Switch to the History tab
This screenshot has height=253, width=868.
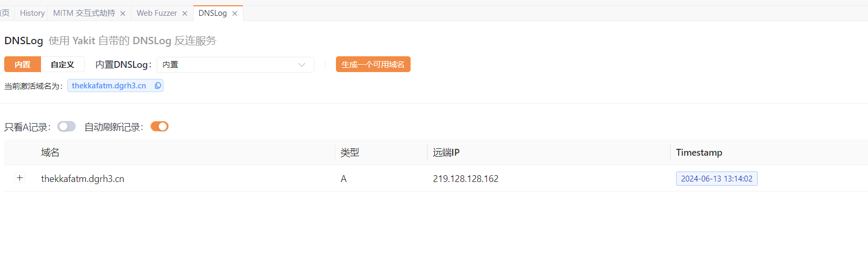tap(32, 13)
